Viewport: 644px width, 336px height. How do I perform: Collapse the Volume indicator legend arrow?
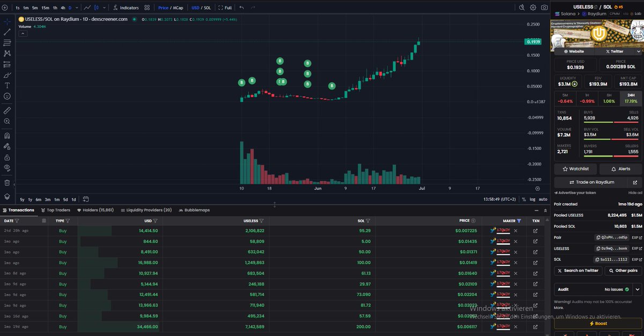click(x=23, y=33)
